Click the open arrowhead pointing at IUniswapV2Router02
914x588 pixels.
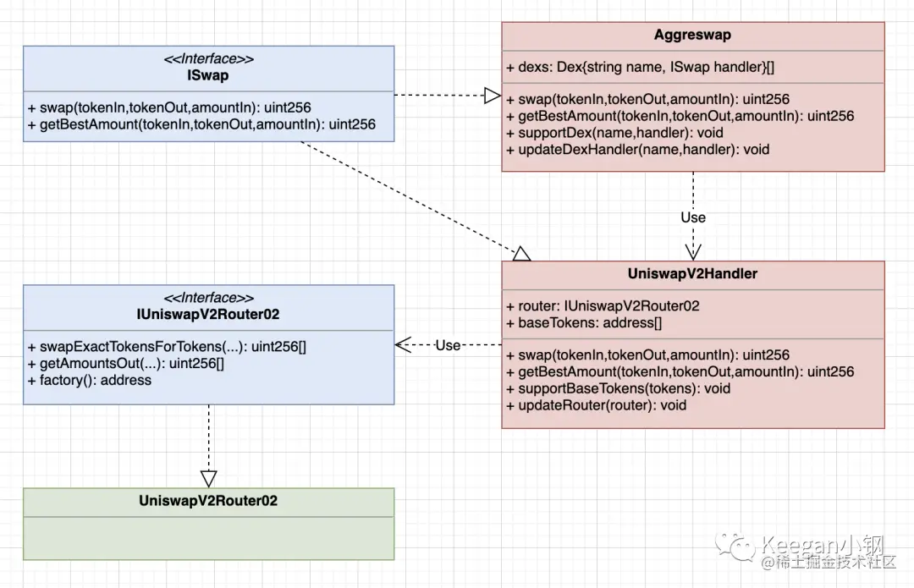tap(403, 345)
